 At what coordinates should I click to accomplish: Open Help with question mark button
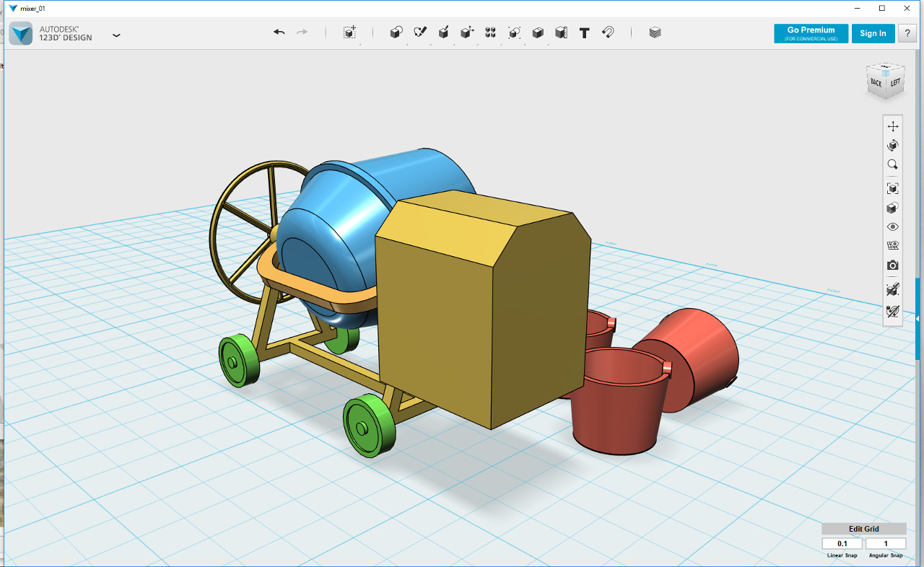pos(907,33)
